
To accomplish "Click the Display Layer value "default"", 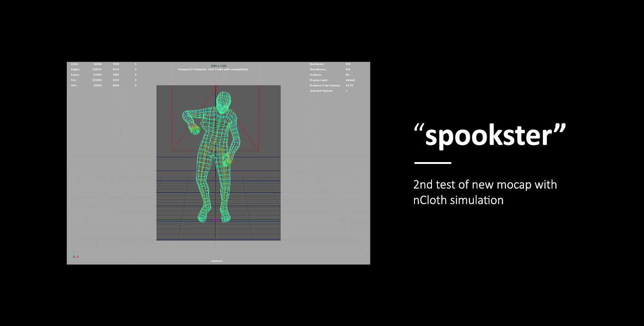I will [x=350, y=80].
